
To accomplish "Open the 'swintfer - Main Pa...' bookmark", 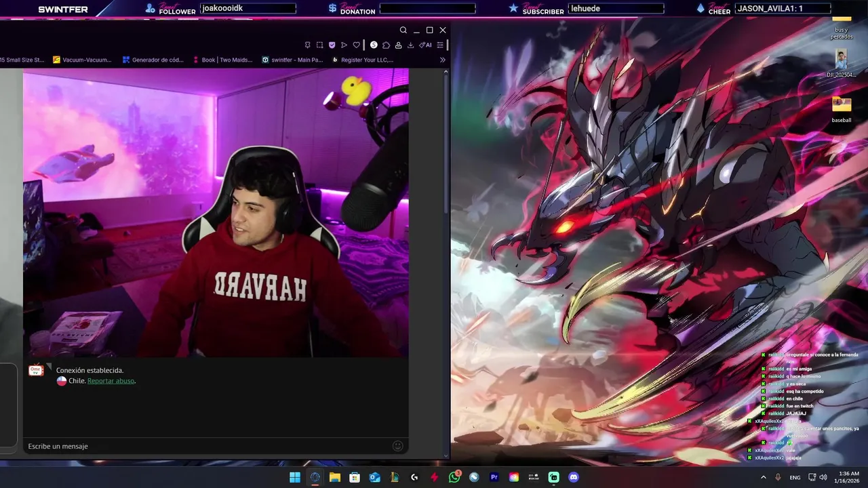I will point(292,60).
